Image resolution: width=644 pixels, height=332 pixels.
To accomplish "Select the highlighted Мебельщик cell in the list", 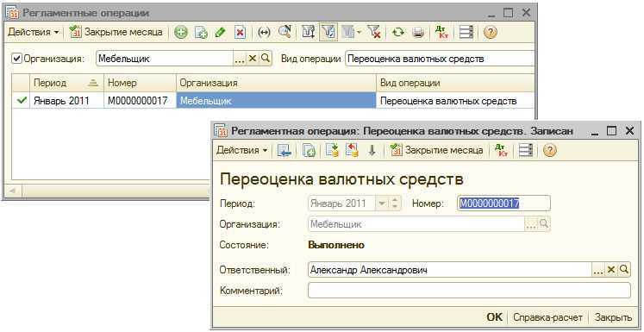I will coord(276,101).
